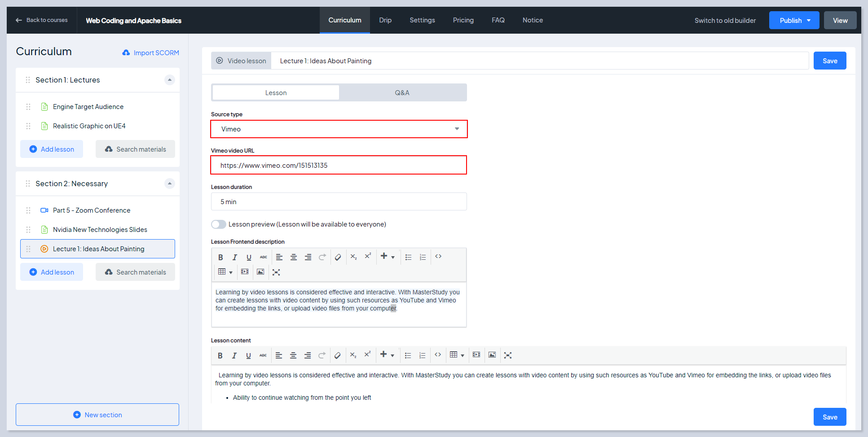Apply subscript in Frontend description editor
This screenshot has height=437, width=868.
(354, 257)
